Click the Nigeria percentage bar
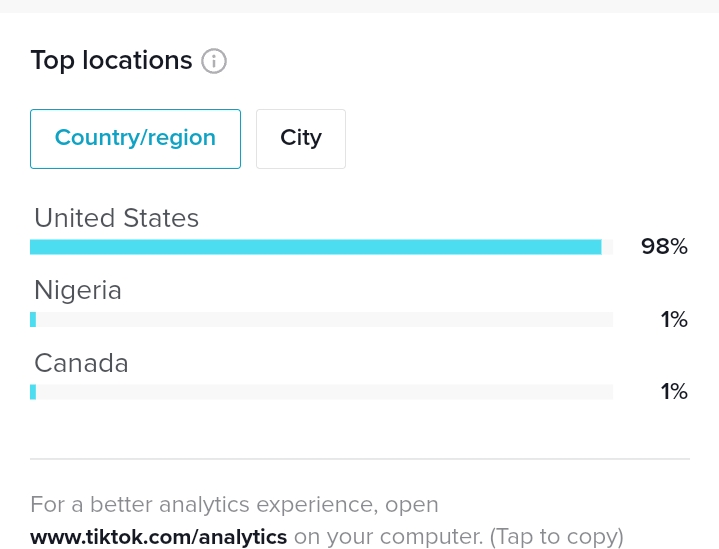 coord(321,320)
